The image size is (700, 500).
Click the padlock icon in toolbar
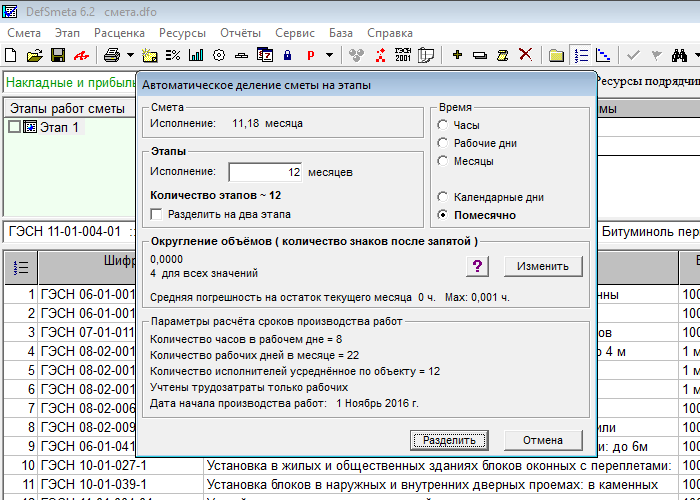287,54
